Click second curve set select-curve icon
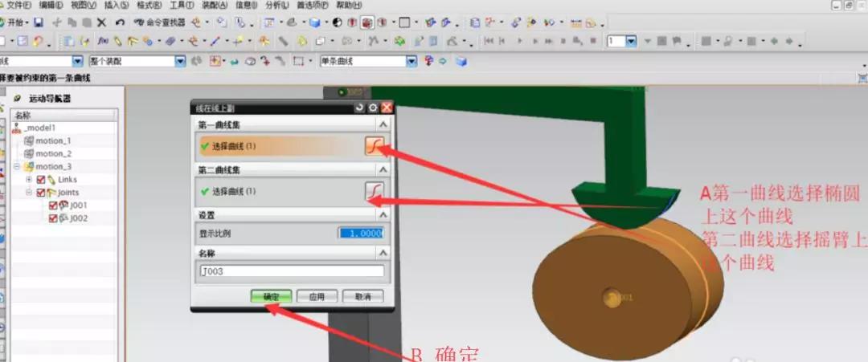The width and height of the screenshot is (868, 362). point(375,191)
